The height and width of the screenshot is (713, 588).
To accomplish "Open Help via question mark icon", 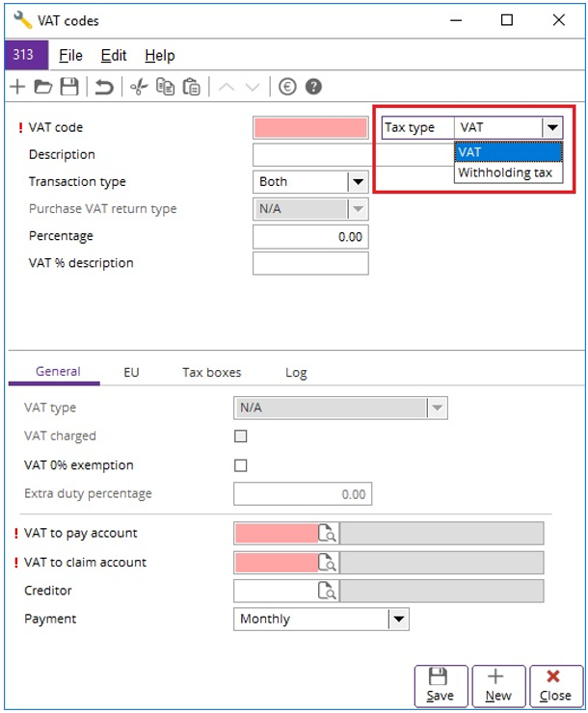I will [x=313, y=87].
